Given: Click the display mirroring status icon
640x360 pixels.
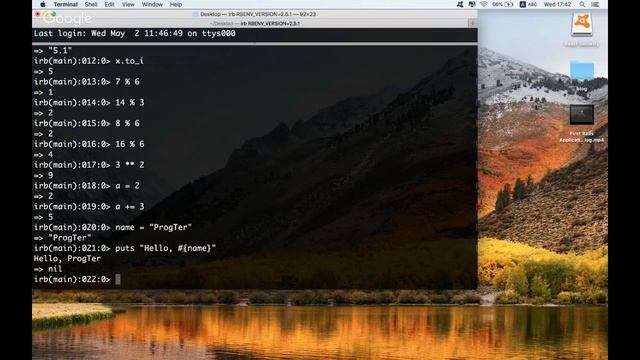Looking at the screenshot, I should tap(472, 4).
